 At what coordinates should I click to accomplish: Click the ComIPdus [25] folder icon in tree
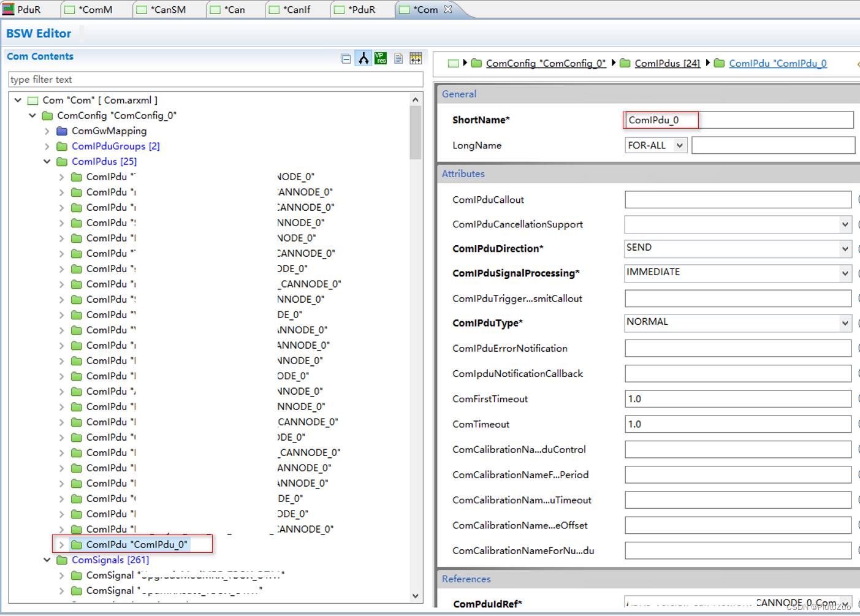click(62, 162)
